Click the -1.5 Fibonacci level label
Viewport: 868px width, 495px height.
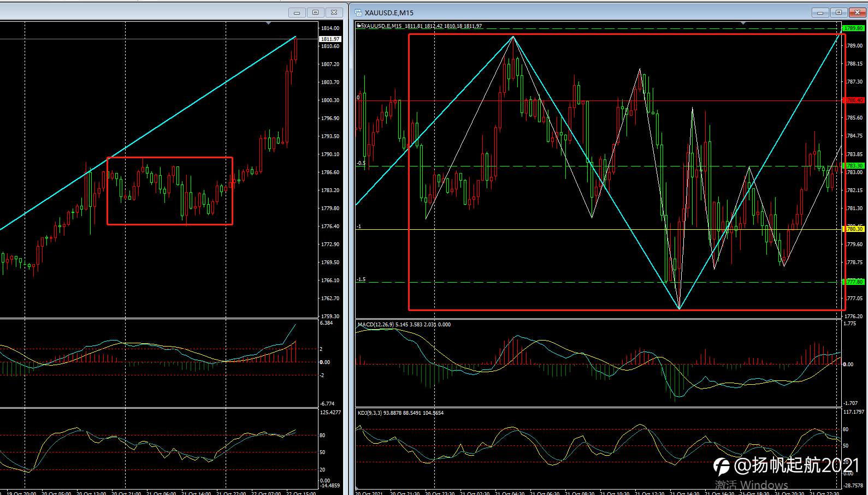(361, 279)
